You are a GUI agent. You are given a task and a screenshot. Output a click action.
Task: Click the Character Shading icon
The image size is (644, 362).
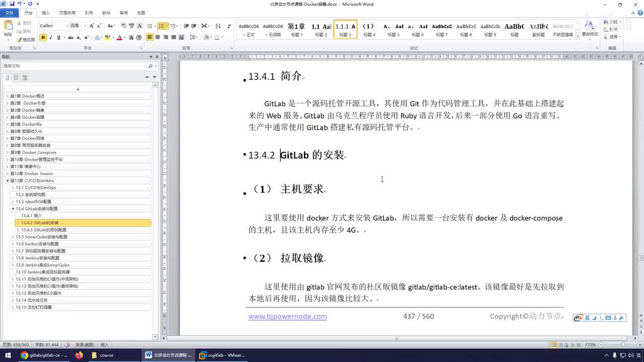click(131, 38)
